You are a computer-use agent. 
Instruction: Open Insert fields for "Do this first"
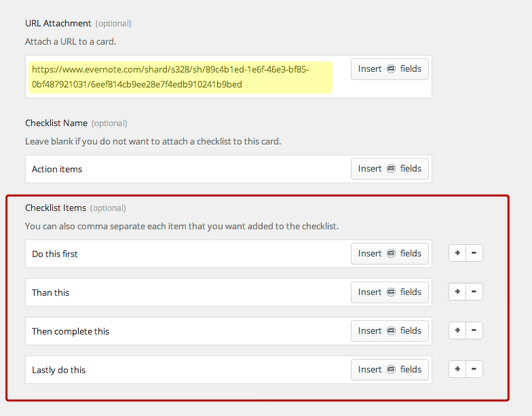[390, 254]
